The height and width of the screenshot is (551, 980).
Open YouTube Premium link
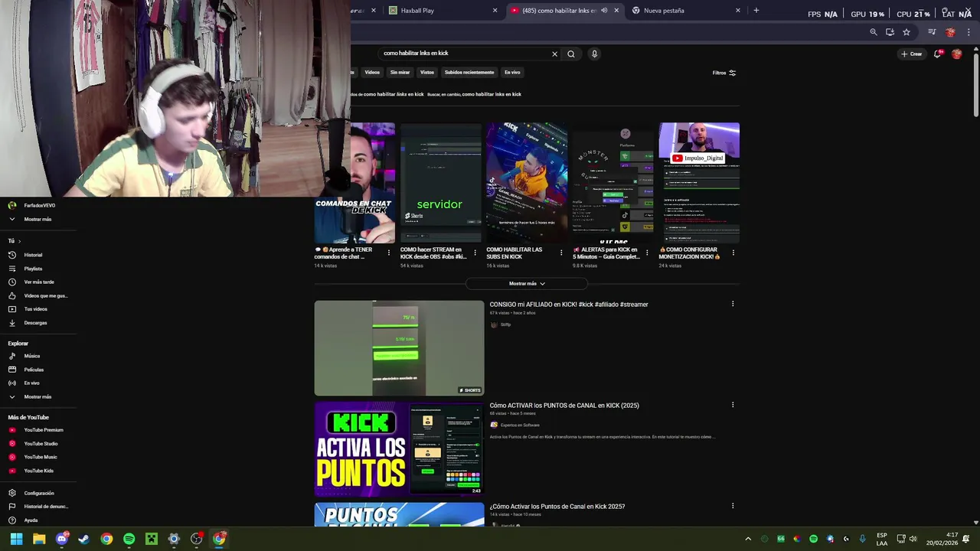[x=44, y=430]
